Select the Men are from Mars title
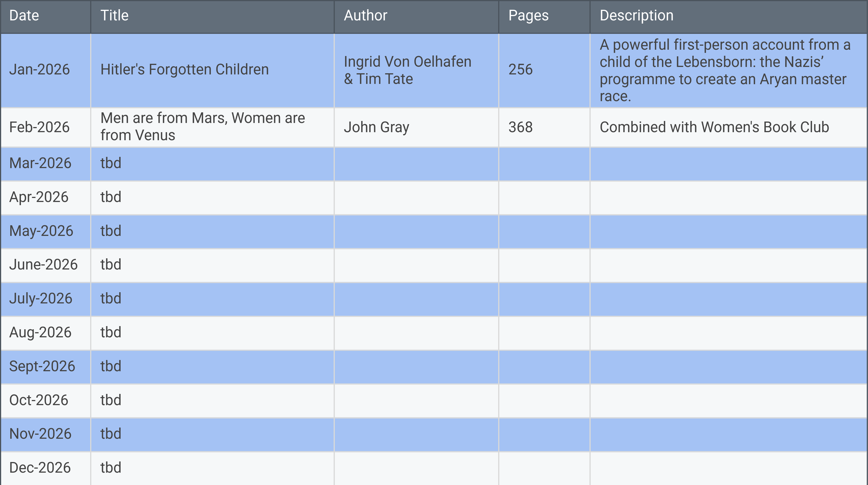Screen dimensions: 868x485 (x=202, y=127)
